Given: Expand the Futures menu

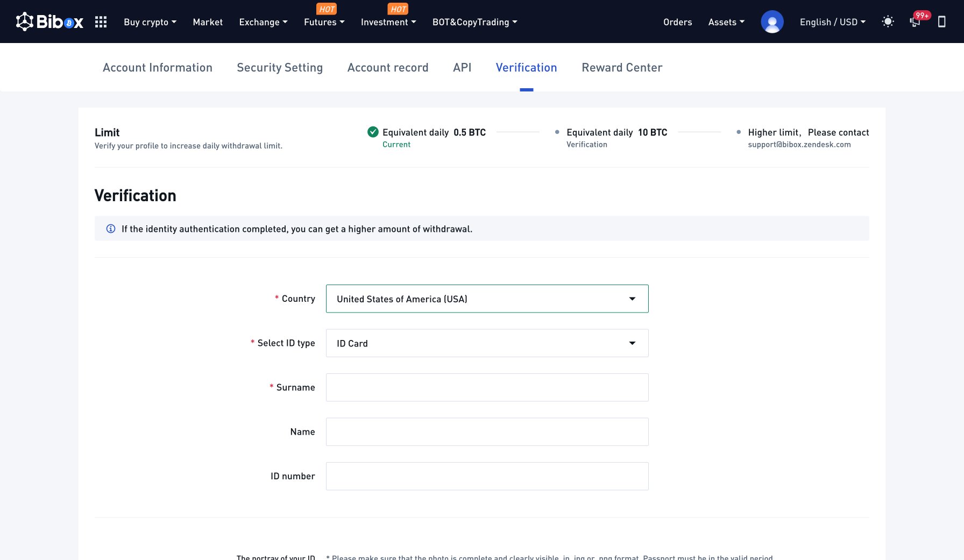Looking at the screenshot, I should tap(324, 22).
